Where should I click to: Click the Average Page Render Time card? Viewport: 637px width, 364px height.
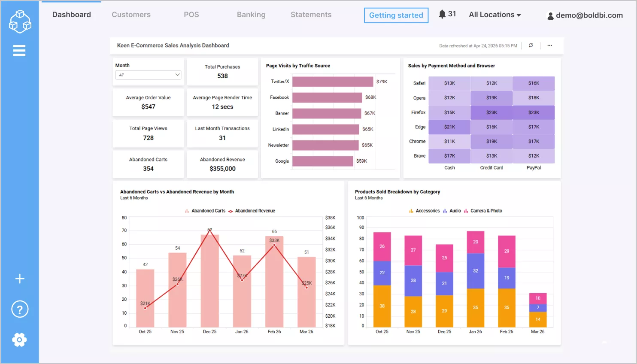tap(222, 103)
